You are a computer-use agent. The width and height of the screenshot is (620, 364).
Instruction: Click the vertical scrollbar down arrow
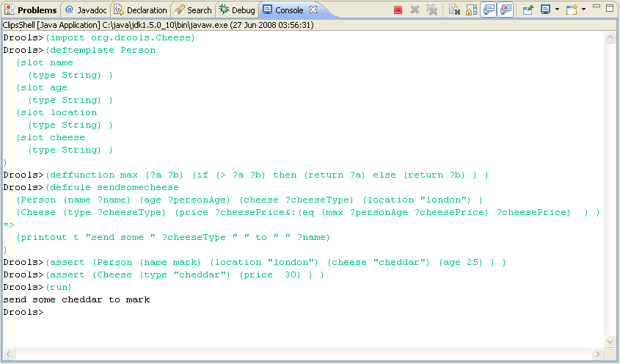610,342
